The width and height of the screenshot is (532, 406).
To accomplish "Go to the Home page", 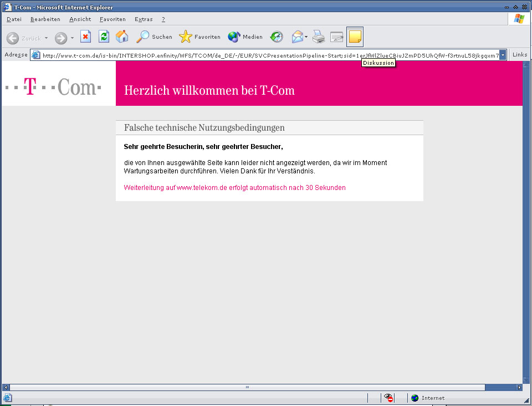I will point(122,37).
